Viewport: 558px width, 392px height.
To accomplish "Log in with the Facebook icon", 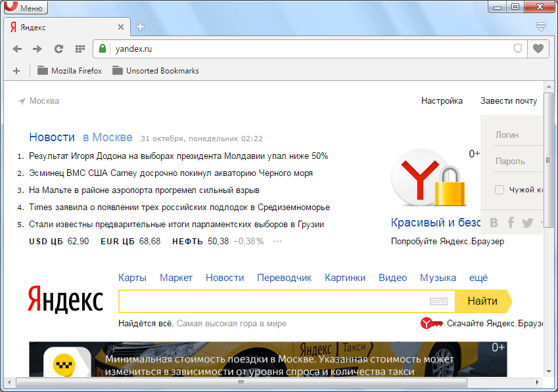I will pos(511,223).
